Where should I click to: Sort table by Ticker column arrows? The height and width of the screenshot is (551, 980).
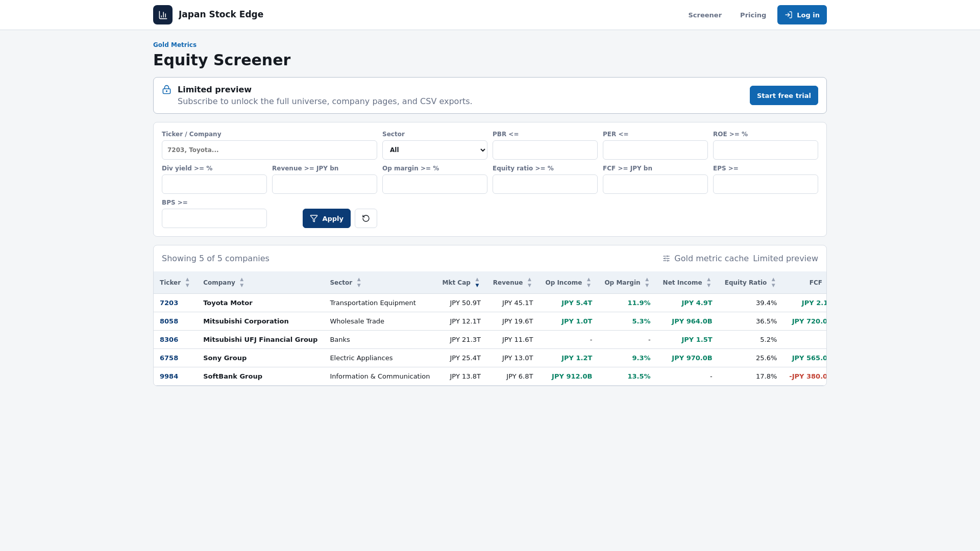pyautogui.click(x=187, y=283)
